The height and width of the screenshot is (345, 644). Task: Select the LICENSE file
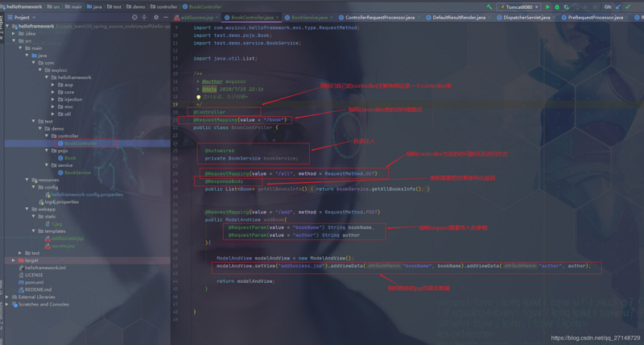coord(31,275)
